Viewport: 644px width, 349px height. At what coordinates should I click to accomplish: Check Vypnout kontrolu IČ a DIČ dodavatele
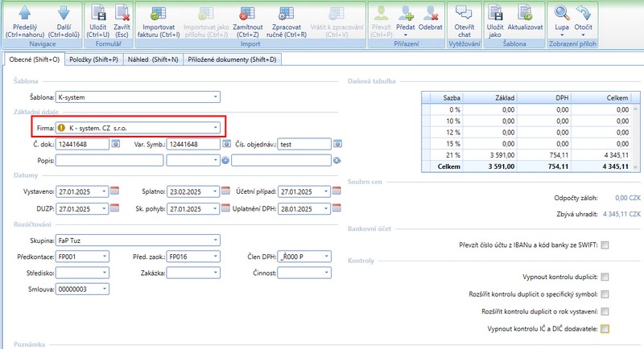pyautogui.click(x=605, y=329)
